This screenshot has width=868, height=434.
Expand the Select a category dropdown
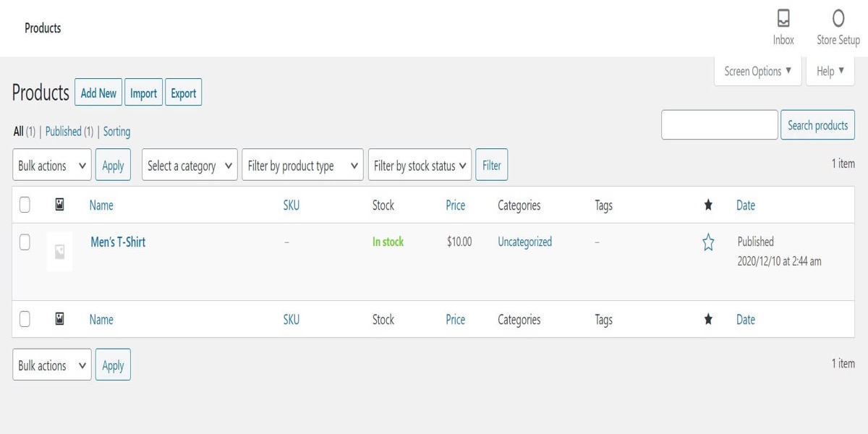pyautogui.click(x=190, y=166)
